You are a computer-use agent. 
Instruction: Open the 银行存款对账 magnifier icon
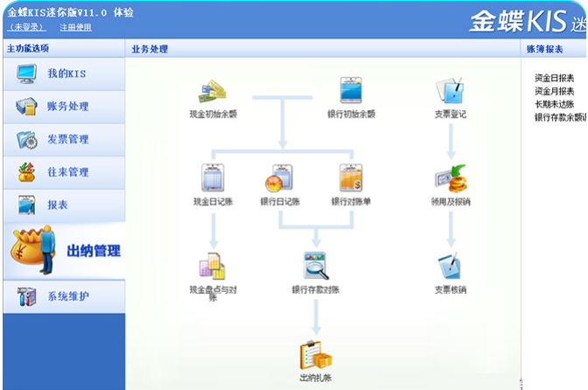point(316,266)
